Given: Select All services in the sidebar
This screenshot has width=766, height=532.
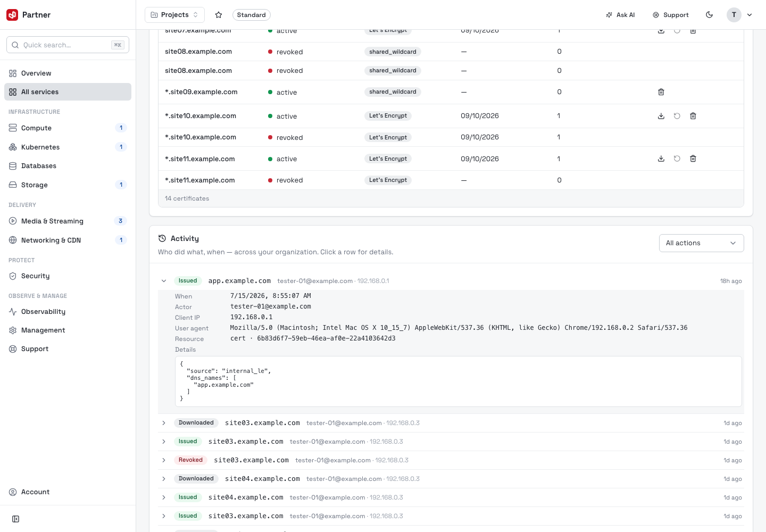Looking at the screenshot, I should 68,92.
